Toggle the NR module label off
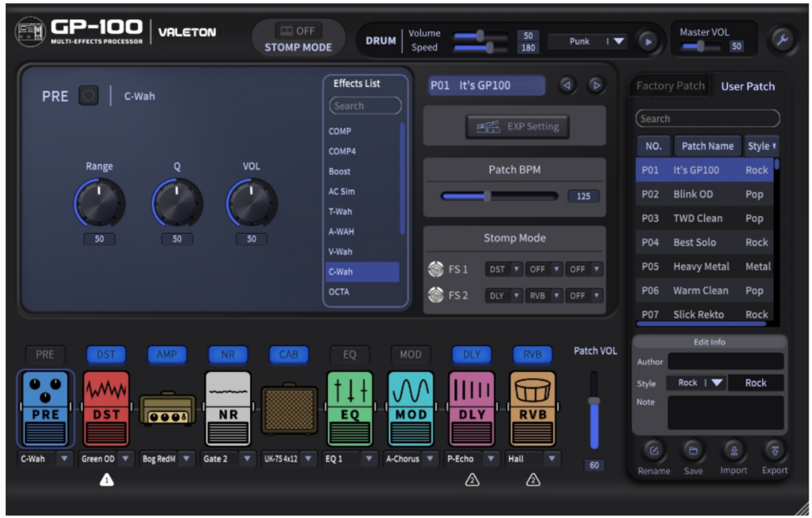 [x=227, y=354]
